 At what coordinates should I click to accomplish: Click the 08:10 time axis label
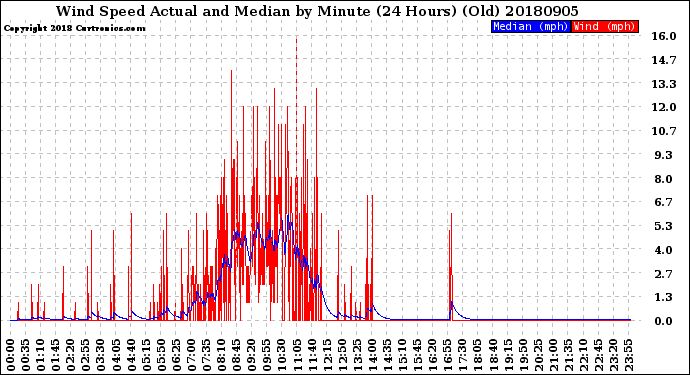(x=222, y=355)
